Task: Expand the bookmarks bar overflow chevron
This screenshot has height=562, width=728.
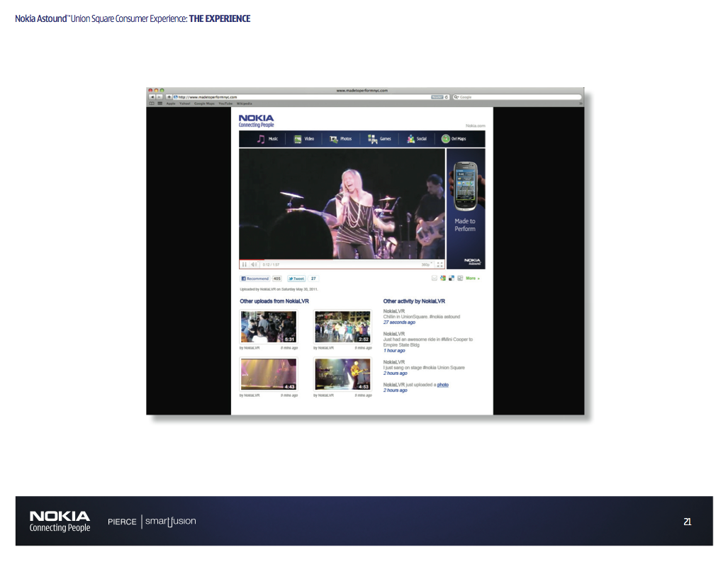Action: pos(581,103)
